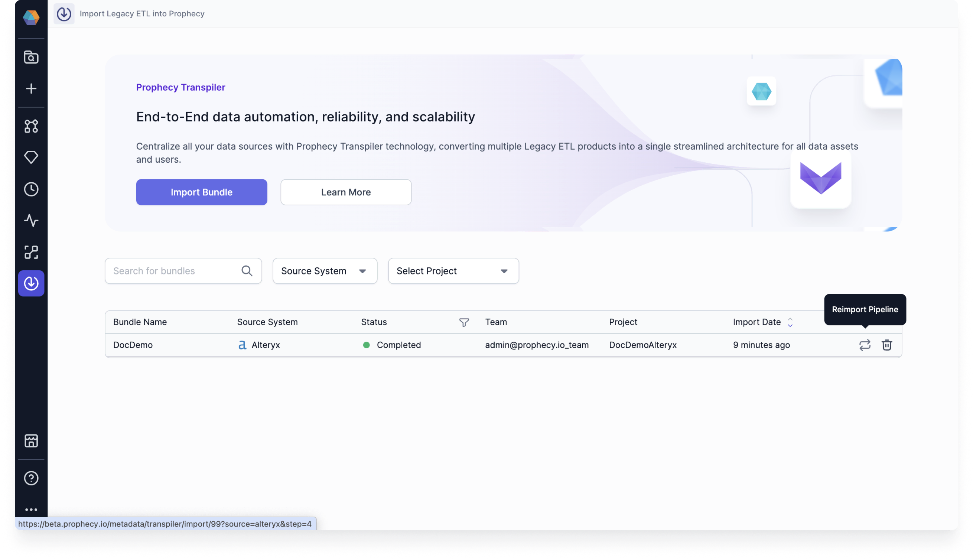Open the gem (diamond) sidebar icon

[31, 157]
